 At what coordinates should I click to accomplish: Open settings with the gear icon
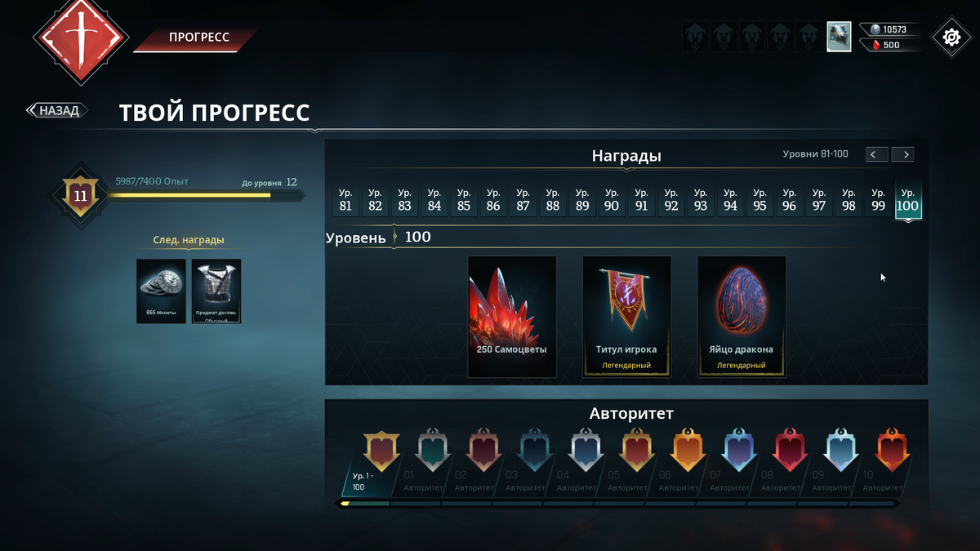point(951,38)
